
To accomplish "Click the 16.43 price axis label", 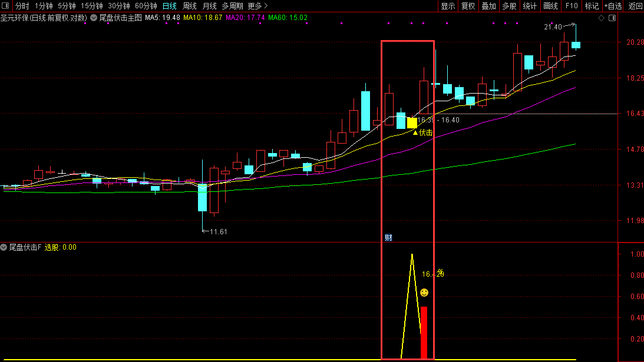I will tap(635, 114).
